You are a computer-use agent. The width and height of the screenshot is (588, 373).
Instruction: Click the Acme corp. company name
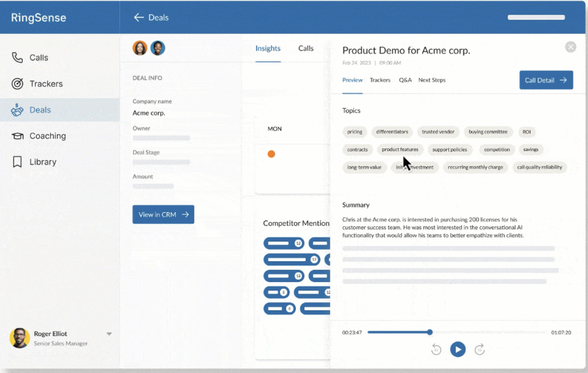point(149,113)
